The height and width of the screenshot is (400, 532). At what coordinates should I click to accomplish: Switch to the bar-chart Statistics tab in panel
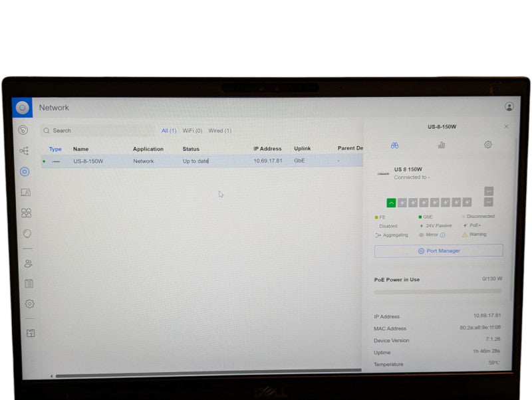coord(442,145)
